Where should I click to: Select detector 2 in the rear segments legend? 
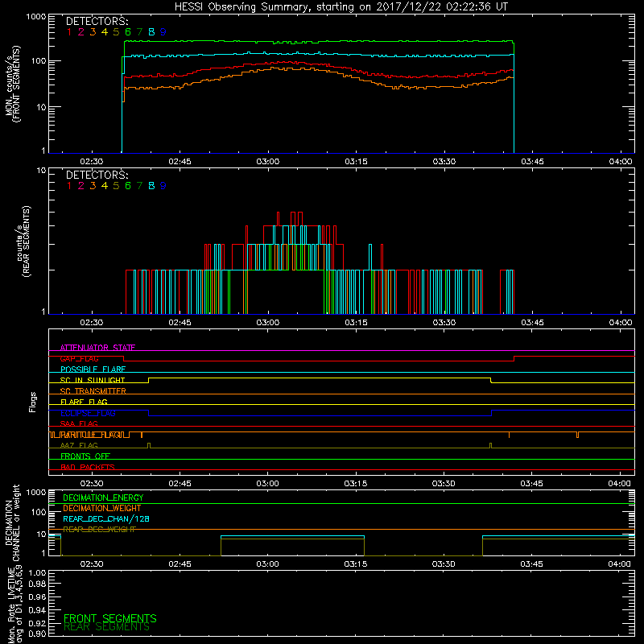tap(81, 186)
